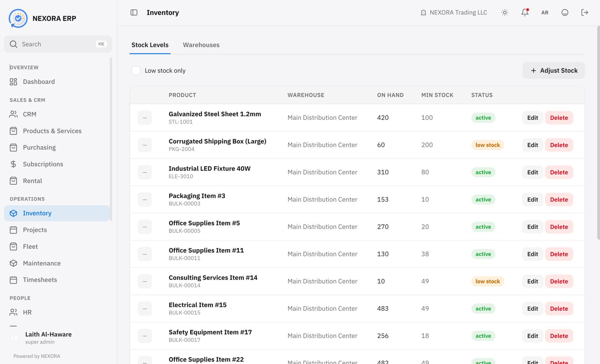The image size is (600, 364).
Task: Expand the Office Supplies Item #11 row
Action: [145, 254]
